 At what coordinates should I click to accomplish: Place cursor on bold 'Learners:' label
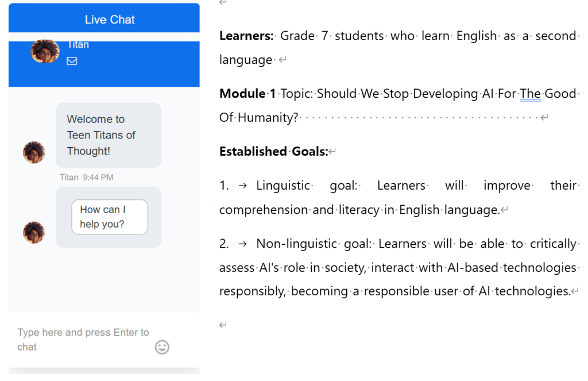tap(246, 36)
